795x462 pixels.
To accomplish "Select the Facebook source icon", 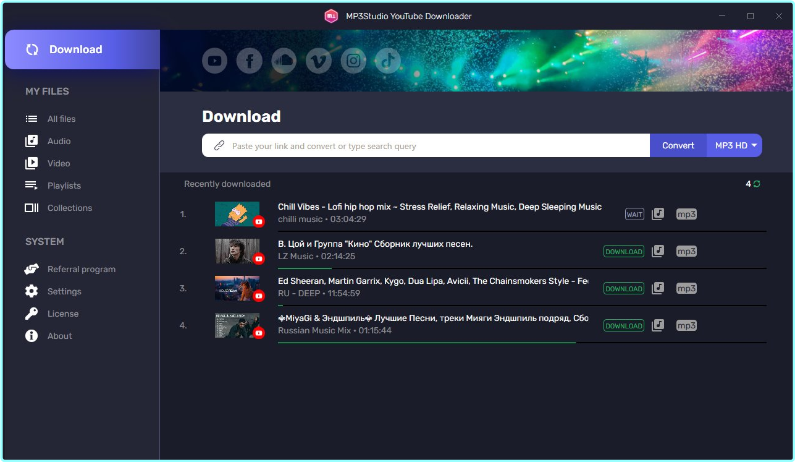I will (249, 61).
